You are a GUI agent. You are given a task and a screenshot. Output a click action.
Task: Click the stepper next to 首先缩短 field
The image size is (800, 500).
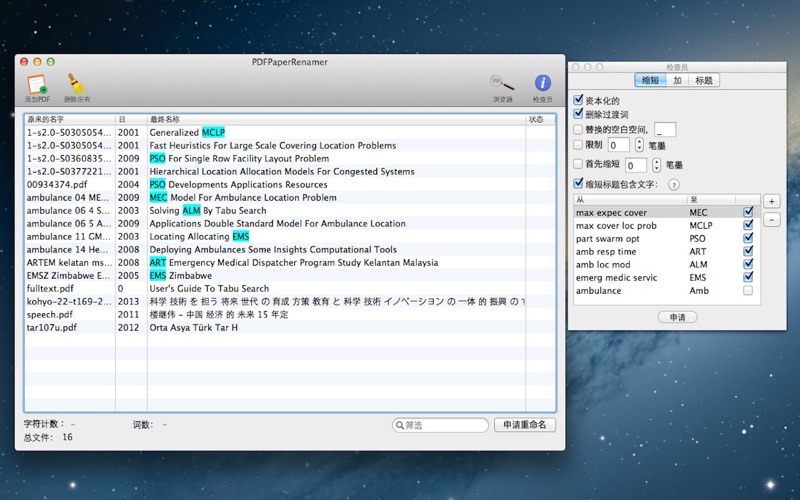tap(656, 165)
